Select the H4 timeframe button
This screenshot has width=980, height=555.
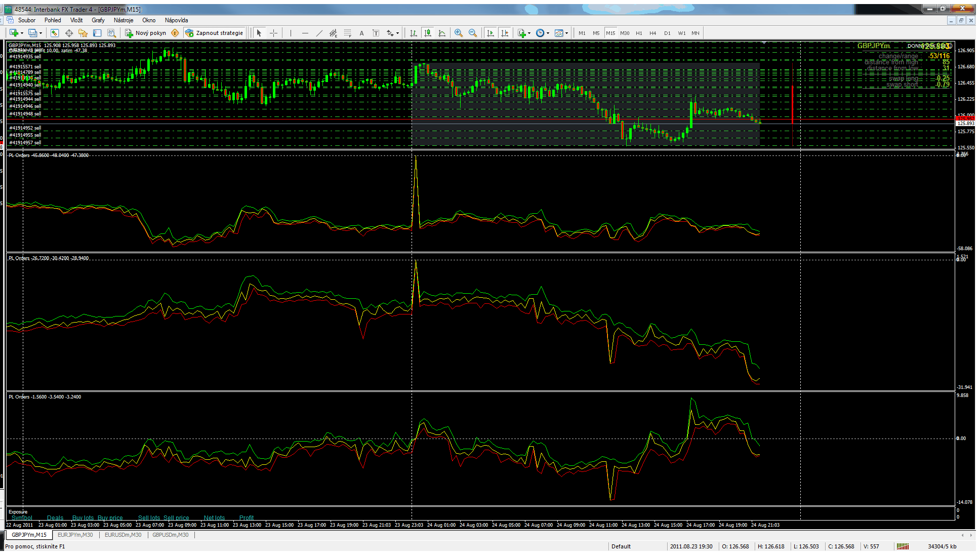[652, 33]
